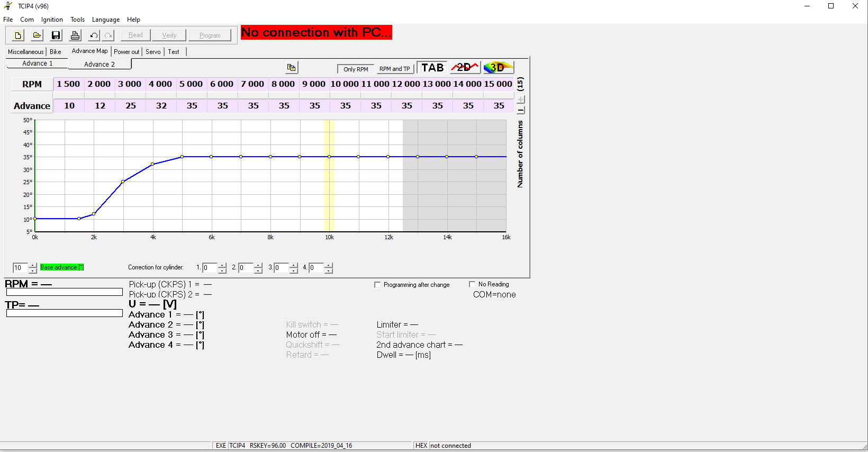Image resolution: width=868 pixels, height=452 pixels.
Task: Switch to TAB table view
Action: [432, 68]
